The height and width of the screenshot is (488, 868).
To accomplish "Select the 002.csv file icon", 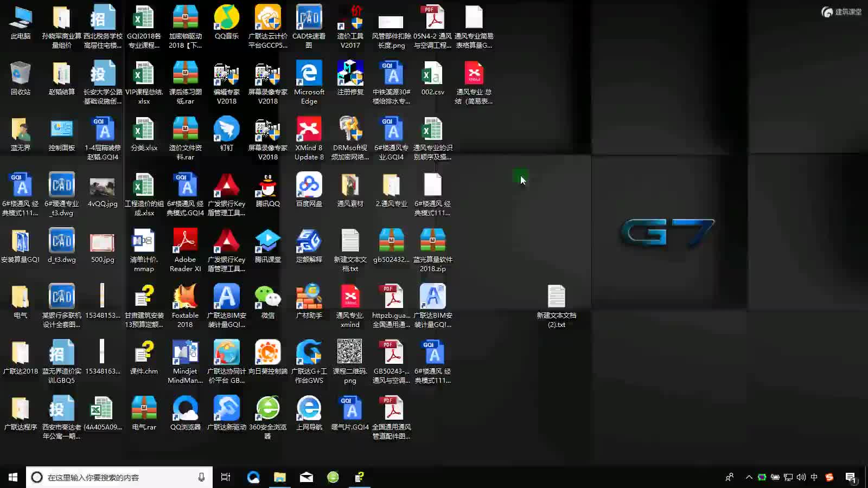I will click(433, 79).
